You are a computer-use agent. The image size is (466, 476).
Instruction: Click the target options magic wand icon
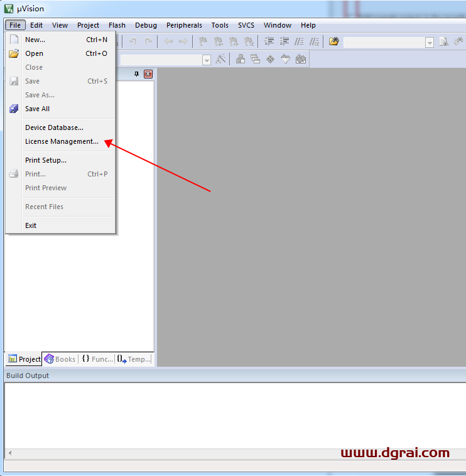220,59
